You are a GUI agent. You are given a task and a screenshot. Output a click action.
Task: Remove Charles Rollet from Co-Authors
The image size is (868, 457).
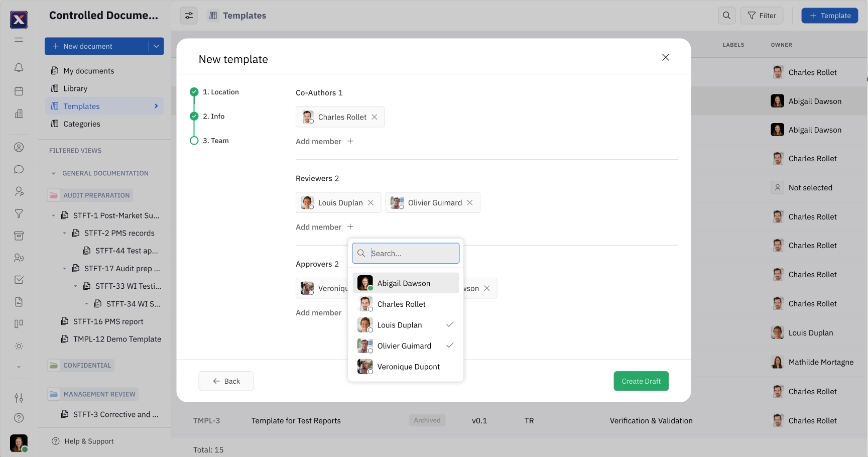coord(375,117)
